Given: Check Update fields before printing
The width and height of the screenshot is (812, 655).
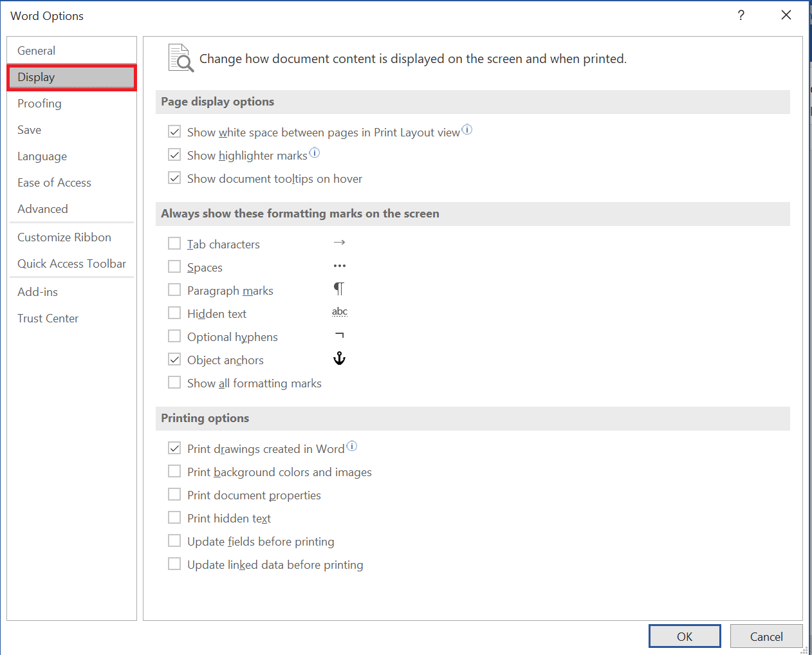Looking at the screenshot, I should tap(174, 540).
